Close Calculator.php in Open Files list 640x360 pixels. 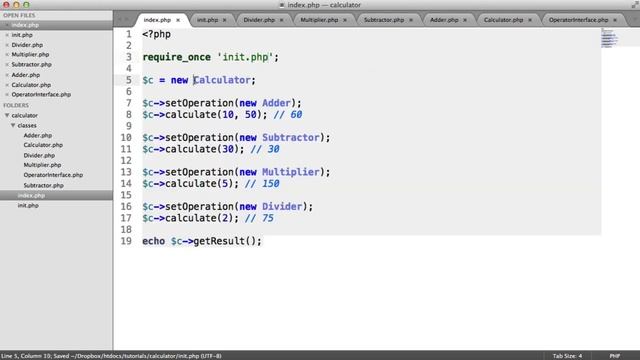coord(7,85)
